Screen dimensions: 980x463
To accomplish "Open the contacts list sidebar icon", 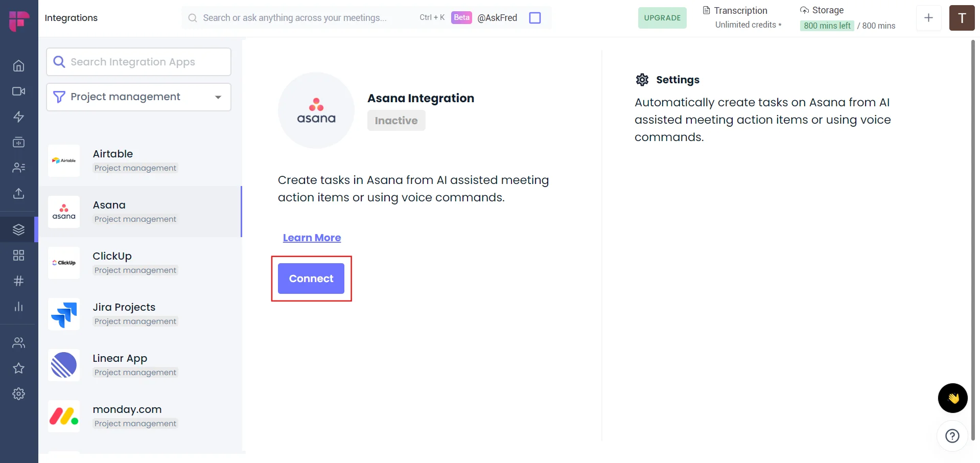I will point(19,168).
